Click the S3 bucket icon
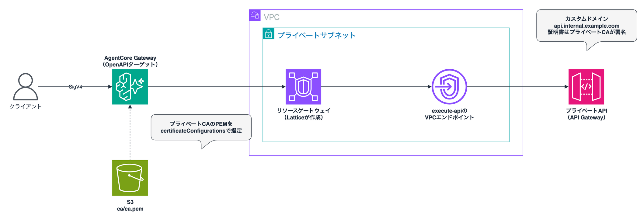Screen dimensions: 644x219 130,178
